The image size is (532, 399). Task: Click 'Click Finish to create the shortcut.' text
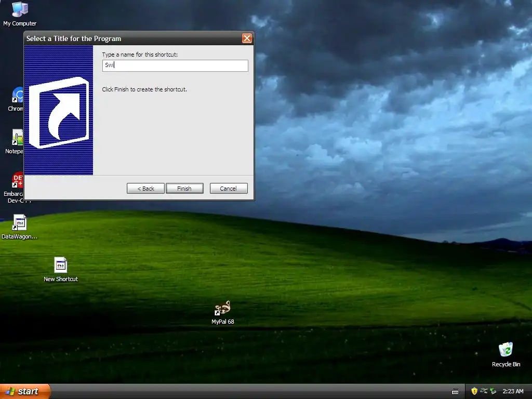(x=144, y=89)
